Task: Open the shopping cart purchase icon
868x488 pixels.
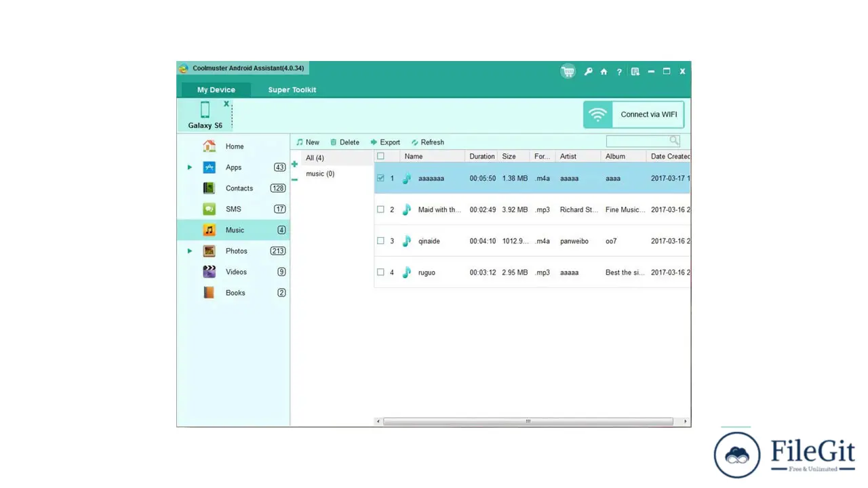Action: [x=568, y=71]
